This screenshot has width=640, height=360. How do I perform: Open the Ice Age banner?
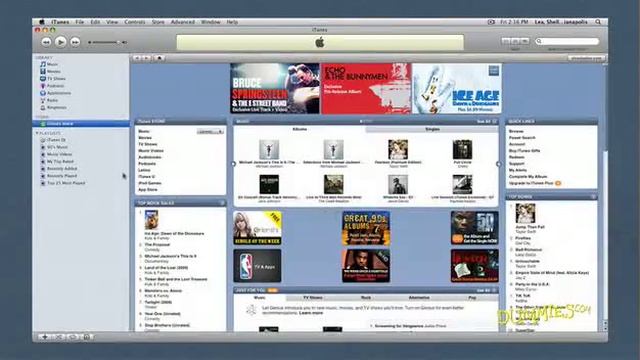pyautogui.click(x=457, y=88)
